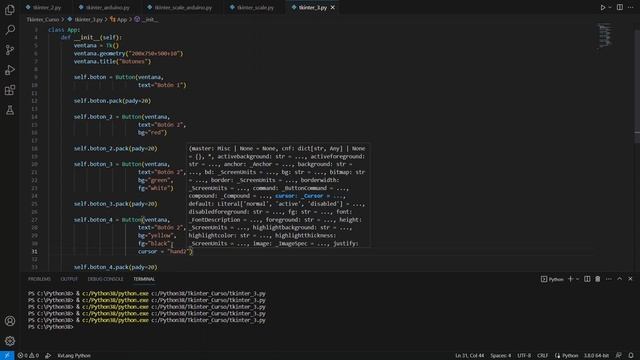Click UTF-8 encoding in status bar
The height and width of the screenshot is (360, 640).
coord(524,356)
